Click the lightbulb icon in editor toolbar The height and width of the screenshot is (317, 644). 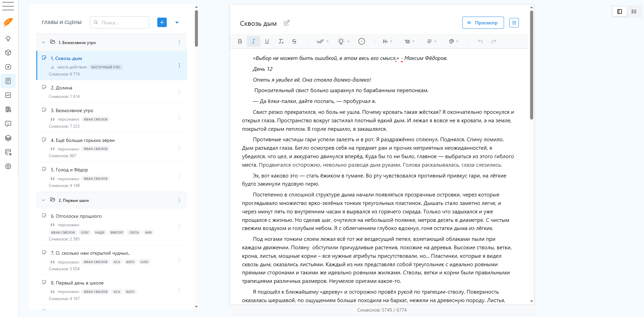coord(341,41)
